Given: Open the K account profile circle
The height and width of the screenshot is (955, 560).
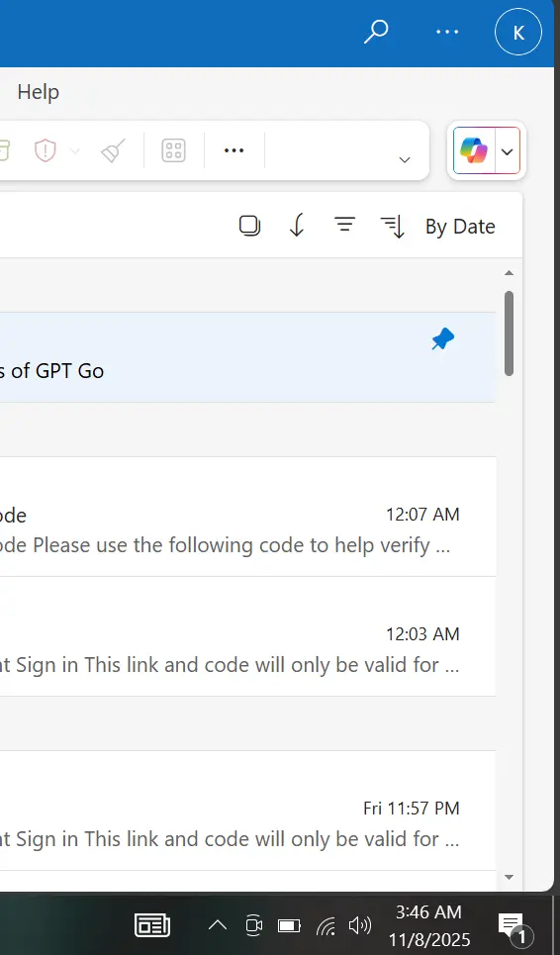Looking at the screenshot, I should 518,32.
